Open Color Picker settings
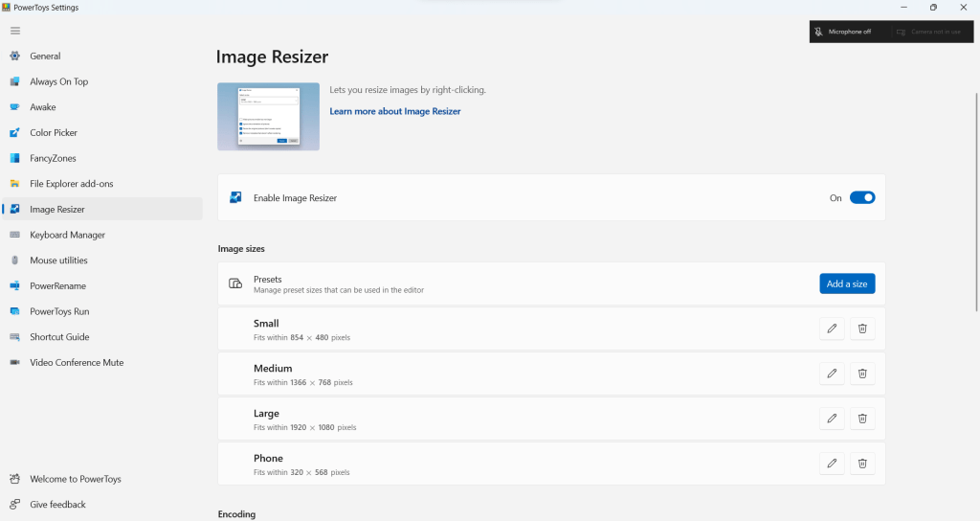This screenshot has height=521, width=980. (x=102, y=132)
